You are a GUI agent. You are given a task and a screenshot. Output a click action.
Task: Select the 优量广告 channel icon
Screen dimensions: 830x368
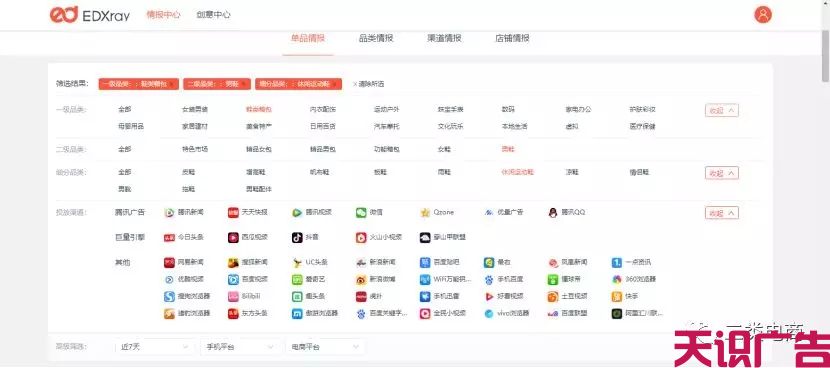[489, 212]
